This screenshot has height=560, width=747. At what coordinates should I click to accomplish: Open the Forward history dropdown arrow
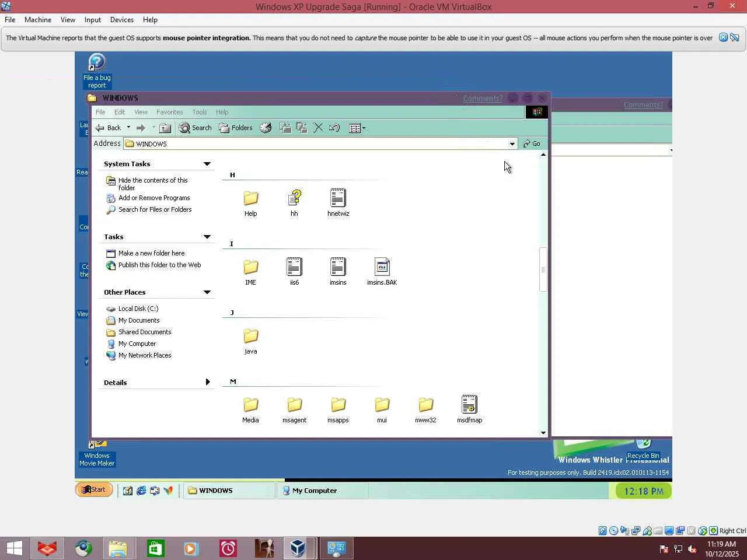click(x=154, y=128)
